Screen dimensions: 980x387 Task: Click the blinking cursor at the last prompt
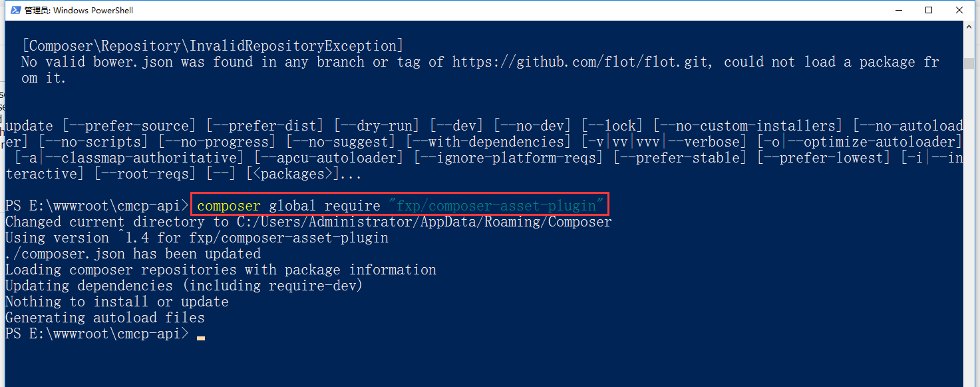coord(201,338)
